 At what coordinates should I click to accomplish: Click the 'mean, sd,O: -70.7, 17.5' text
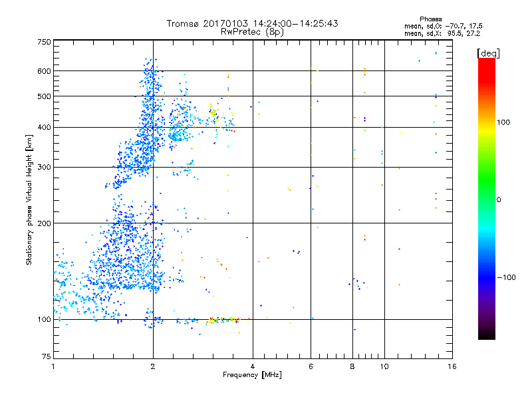tap(443, 26)
